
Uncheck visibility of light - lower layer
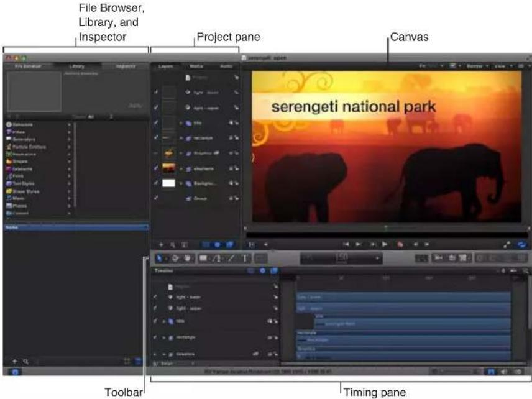[156, 92]
